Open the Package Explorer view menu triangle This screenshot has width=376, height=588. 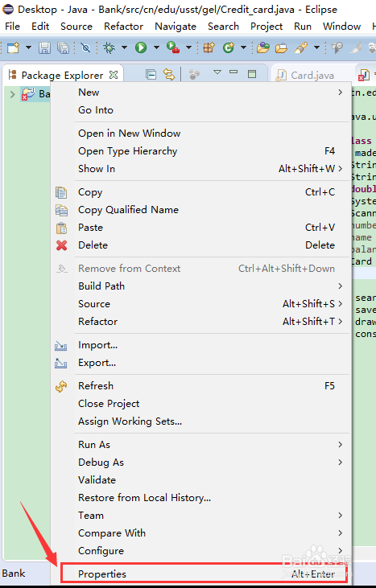point(217,72)
